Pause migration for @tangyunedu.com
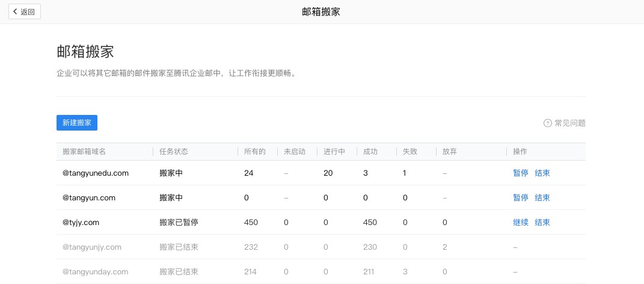Image resolution: width=644 pixels, height=284 pixels. coord(521,173)
